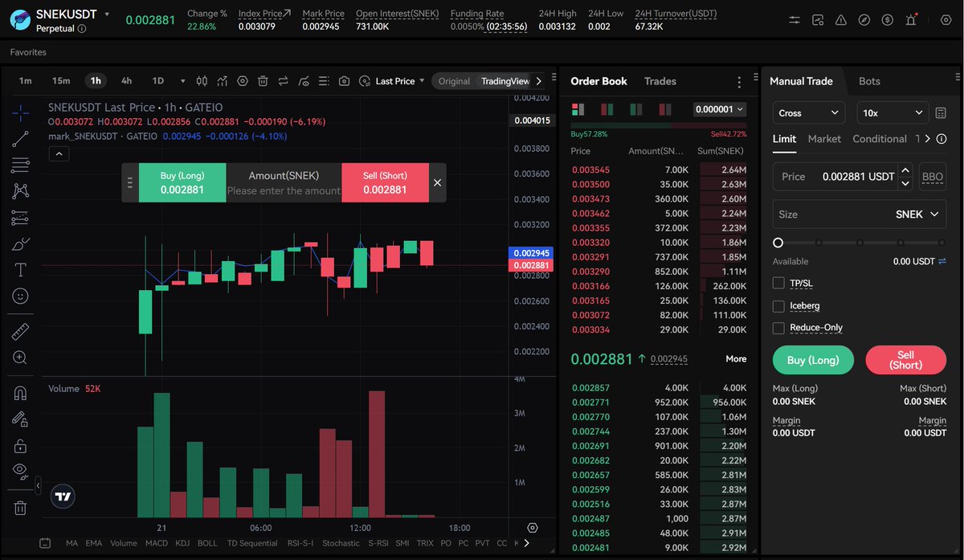
Task: Switch to TradingView chart view
Action: pos(505,81)
